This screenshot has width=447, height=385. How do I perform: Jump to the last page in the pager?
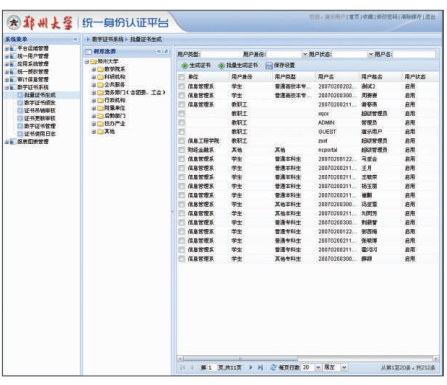[x=260, y=367]
